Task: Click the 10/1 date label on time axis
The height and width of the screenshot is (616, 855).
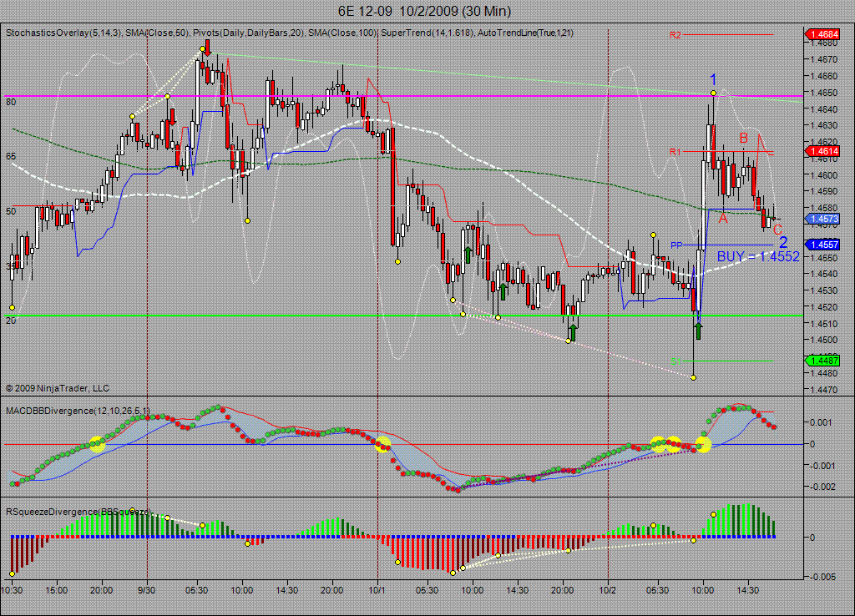Action: [377, 590]
